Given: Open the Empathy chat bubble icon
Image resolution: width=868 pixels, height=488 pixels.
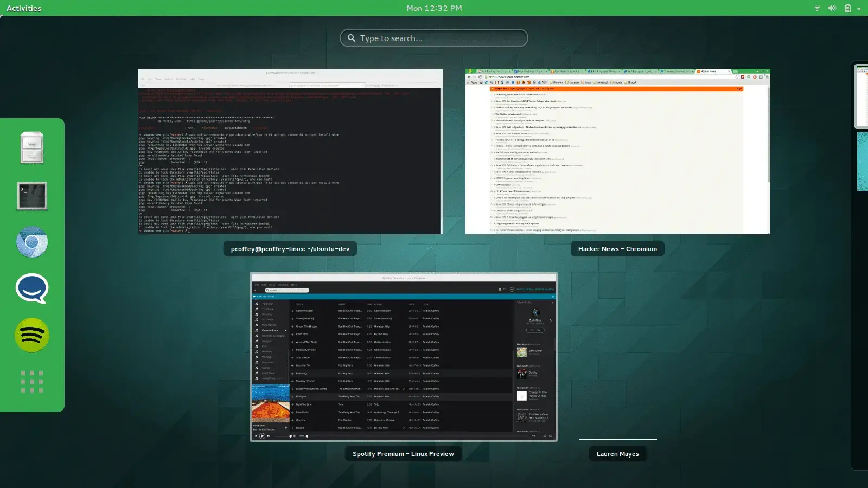Looking at the screenshot, I should (x=32, y=288).
